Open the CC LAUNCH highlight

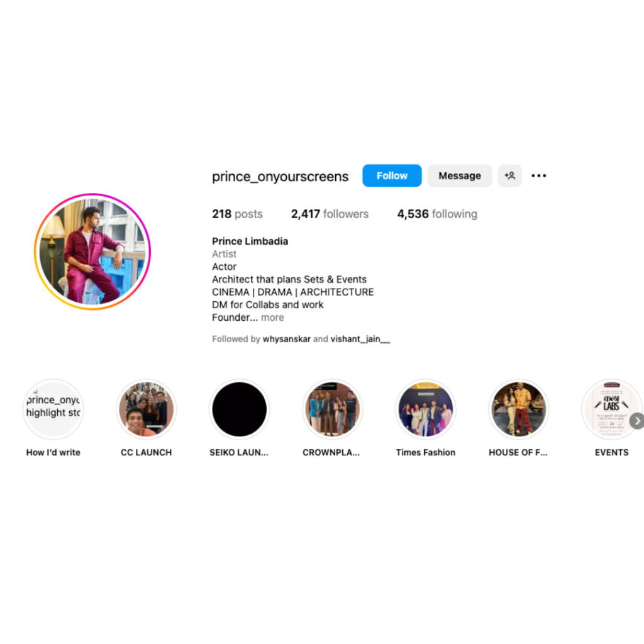(x=146, y=409)
